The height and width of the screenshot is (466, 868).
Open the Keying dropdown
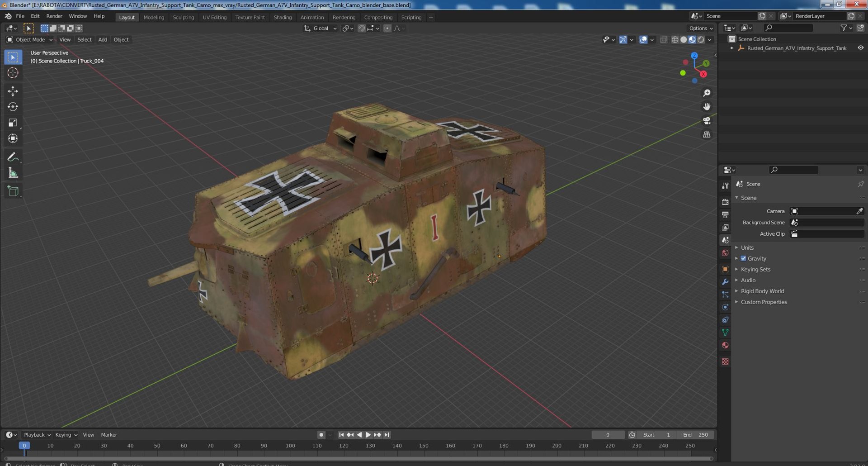(x=66, y=435)
